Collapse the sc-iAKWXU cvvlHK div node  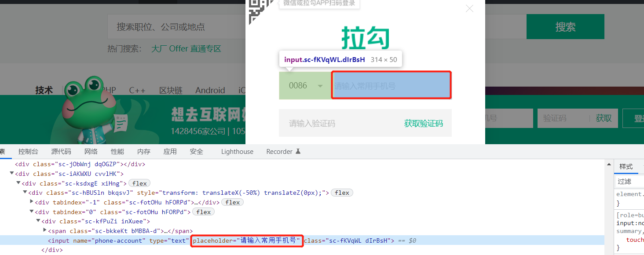point(12,174)
